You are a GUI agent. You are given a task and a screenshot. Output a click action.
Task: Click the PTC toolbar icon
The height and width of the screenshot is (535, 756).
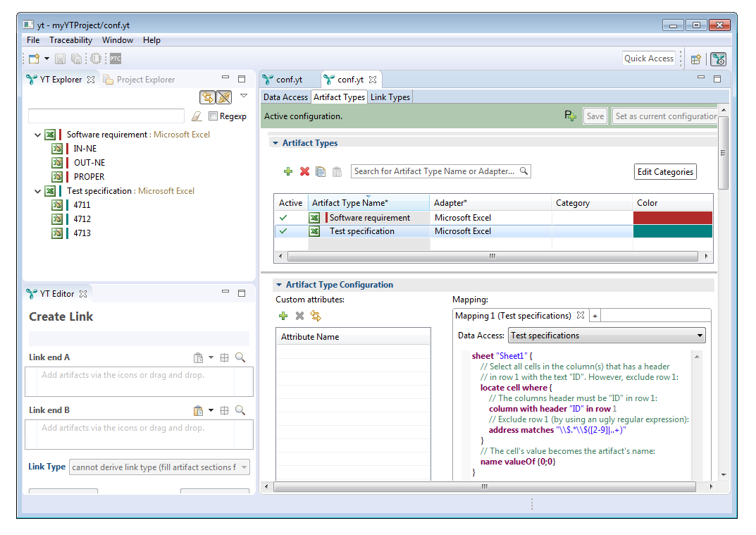(115, 59)
